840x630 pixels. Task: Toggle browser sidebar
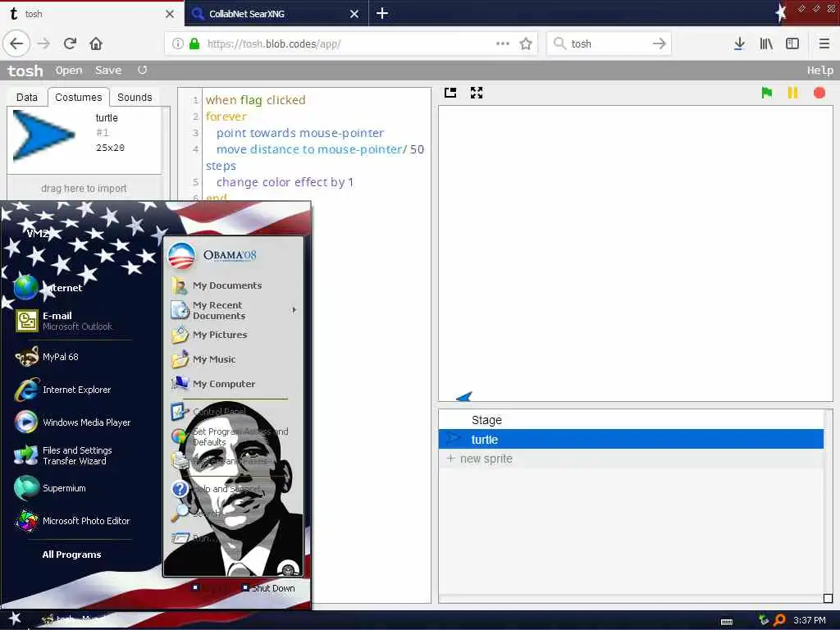click(x=792, y=43)
